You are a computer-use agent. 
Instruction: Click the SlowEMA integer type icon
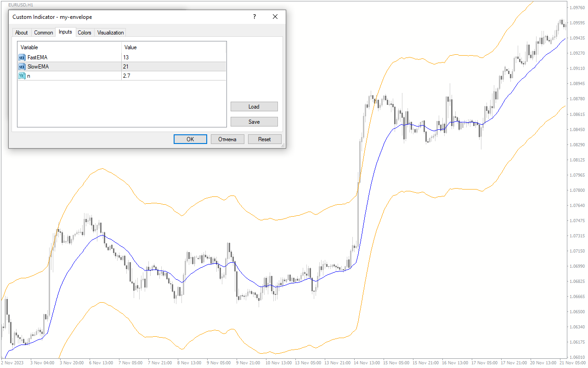point(22,67)
